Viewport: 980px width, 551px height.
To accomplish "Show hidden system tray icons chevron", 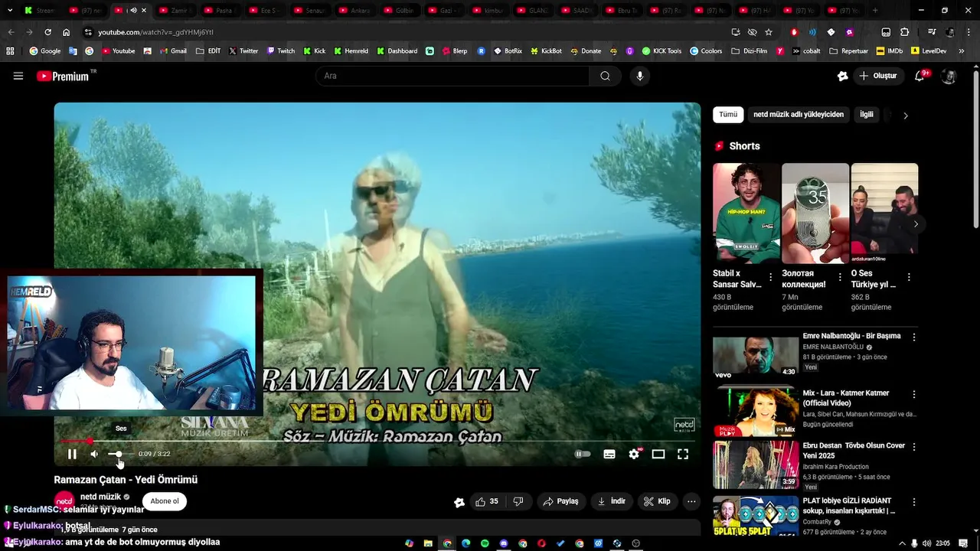I will pos(901,543).
